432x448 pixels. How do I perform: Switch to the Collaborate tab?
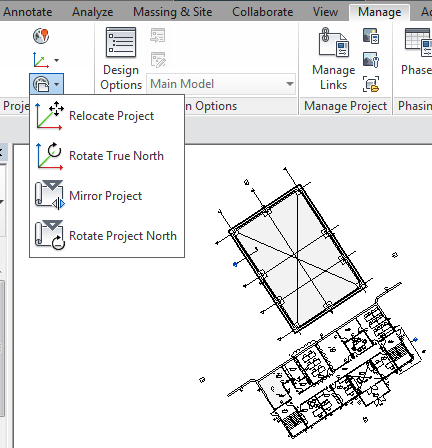(x=263, y=12)
